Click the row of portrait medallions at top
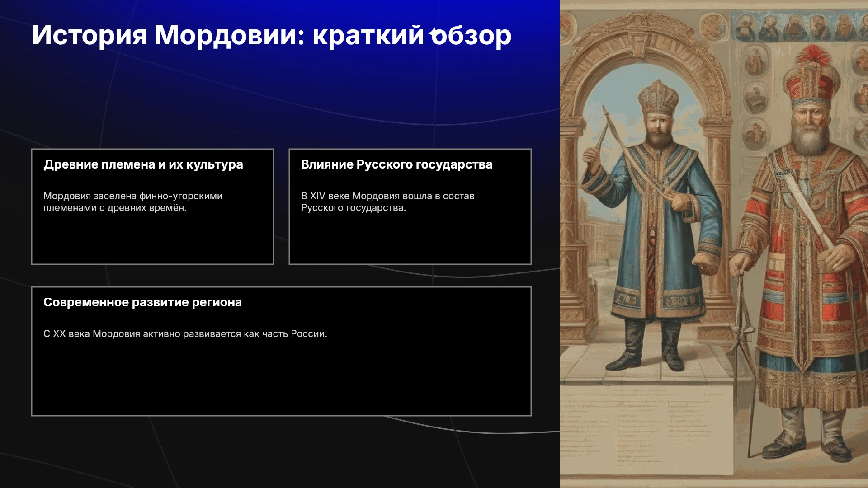The image size is (868, 488). [x=798, y=26]
